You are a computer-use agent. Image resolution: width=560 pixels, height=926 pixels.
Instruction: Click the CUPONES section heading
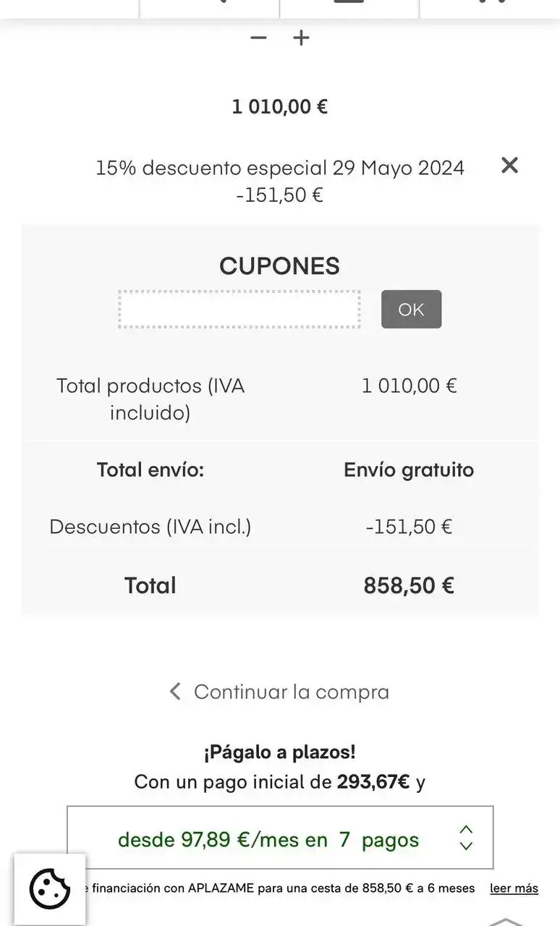[x=279, y=266]
